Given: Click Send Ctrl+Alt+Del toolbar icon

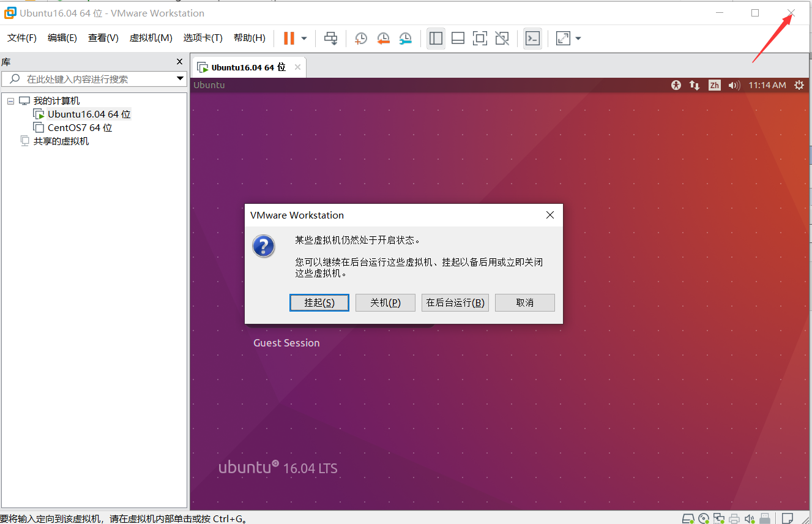Looking at the screenshot, I should (x=330, y=39).
